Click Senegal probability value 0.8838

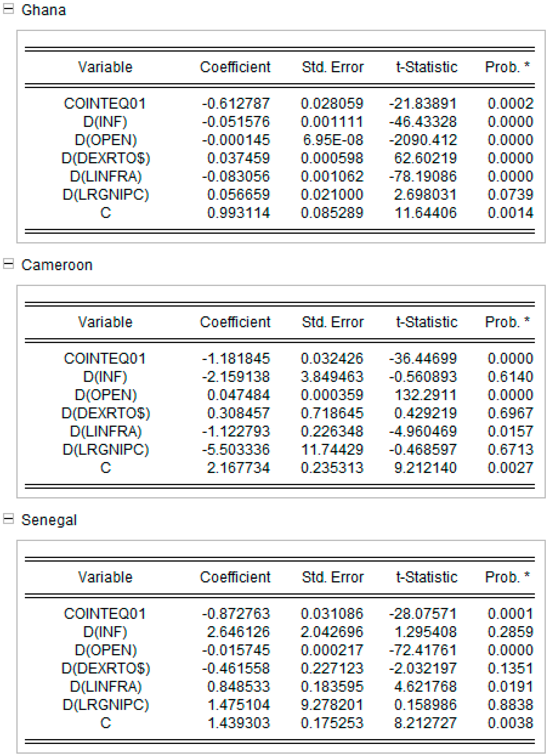511,705
